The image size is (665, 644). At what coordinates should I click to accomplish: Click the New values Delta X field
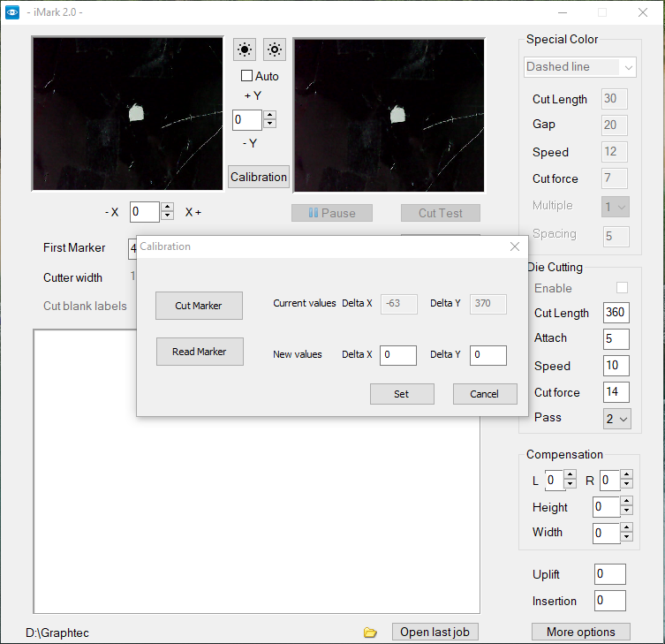[x=398, y=355]
